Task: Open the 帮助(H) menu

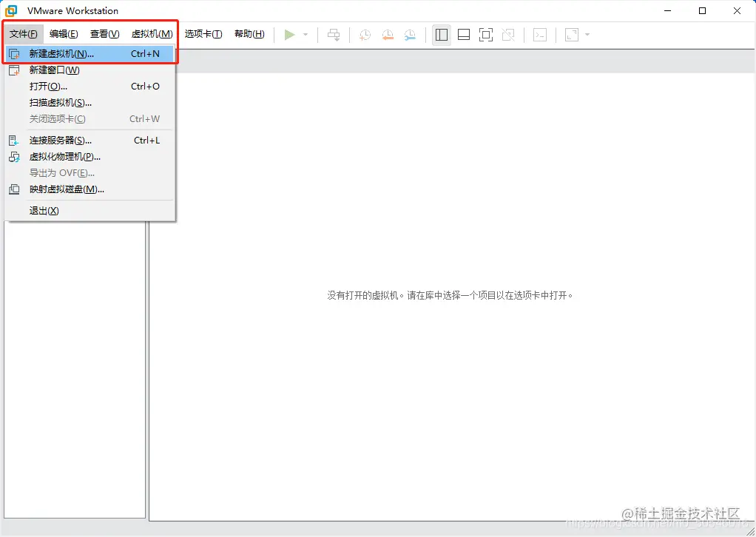Action: coord(249,34)
